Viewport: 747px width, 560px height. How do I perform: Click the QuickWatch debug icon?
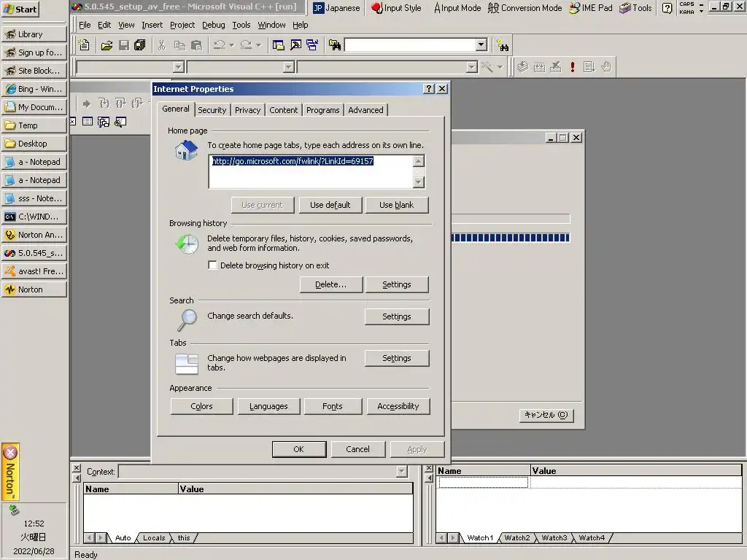coord(120,122)
